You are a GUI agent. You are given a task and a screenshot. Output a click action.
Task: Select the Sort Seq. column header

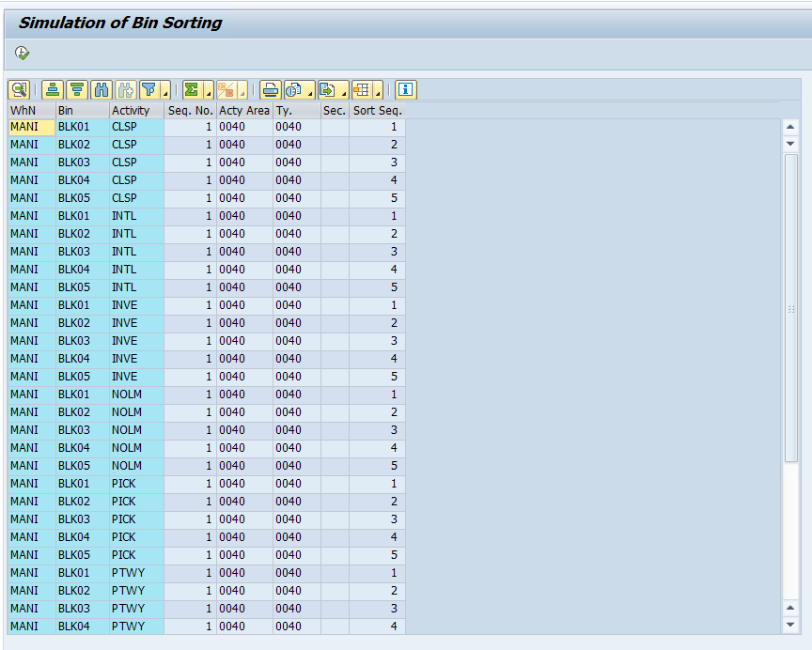[x=378, y=111]
